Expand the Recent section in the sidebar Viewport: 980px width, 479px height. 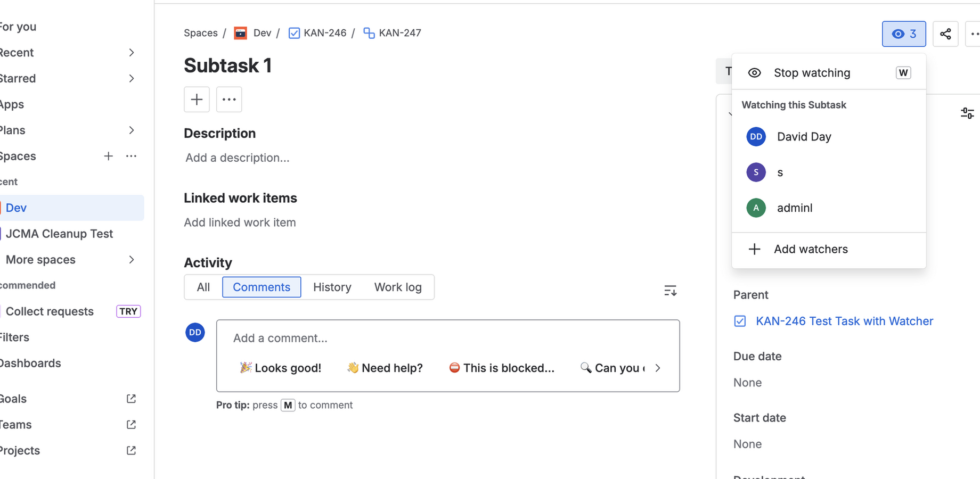(132, 52)
